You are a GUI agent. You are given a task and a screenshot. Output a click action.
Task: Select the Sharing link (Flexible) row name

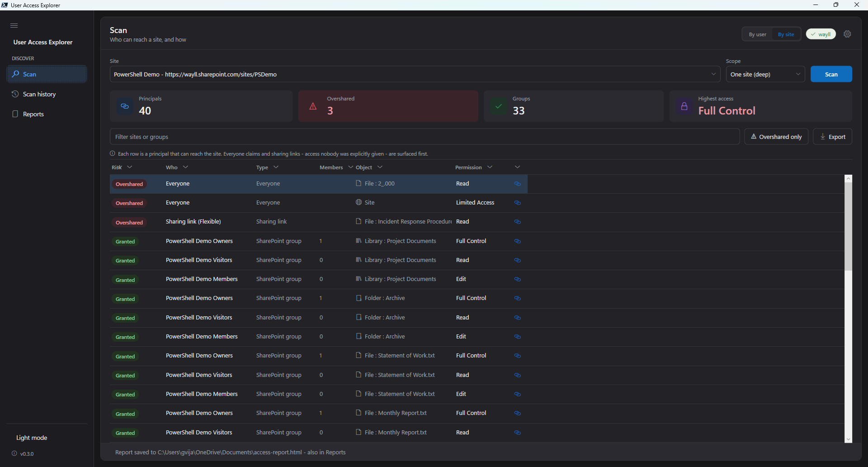tap(193, 222)
